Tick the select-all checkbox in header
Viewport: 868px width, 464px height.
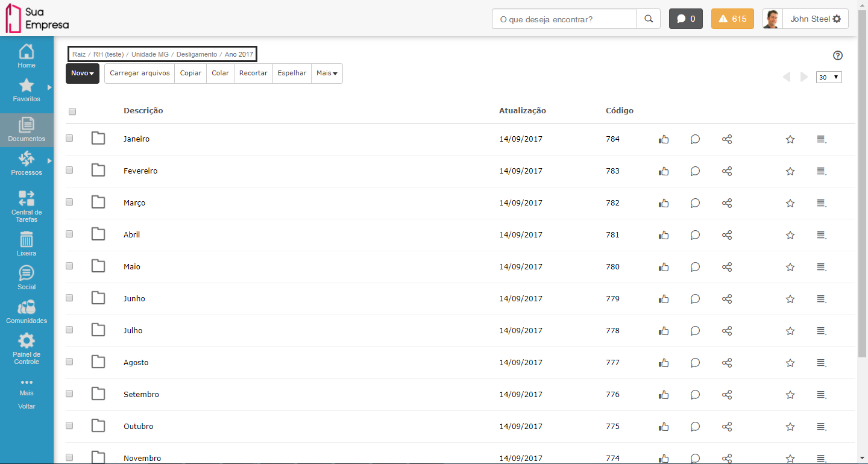[x=72, y=111]
